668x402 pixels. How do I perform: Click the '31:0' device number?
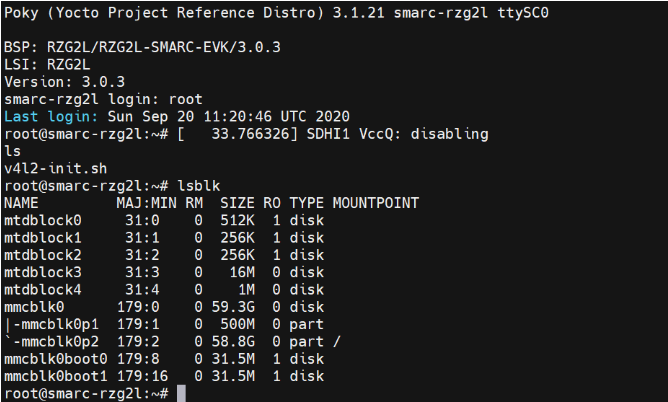point(142,221)
